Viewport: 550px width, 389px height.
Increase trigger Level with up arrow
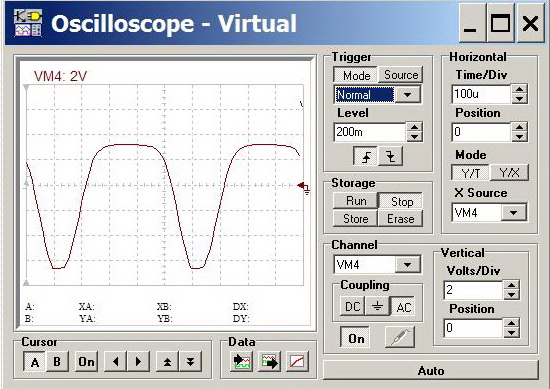(414, 127)
